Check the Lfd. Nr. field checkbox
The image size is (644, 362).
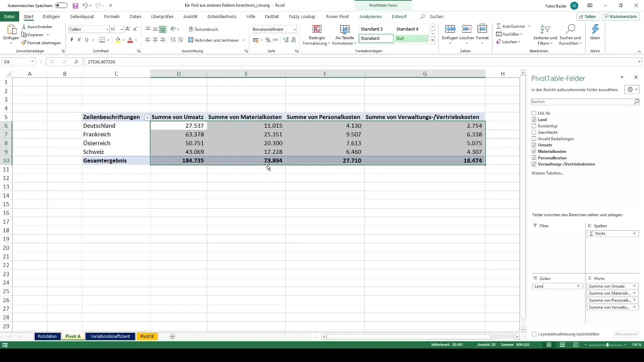pyautogui.click(x=534, y=114)
